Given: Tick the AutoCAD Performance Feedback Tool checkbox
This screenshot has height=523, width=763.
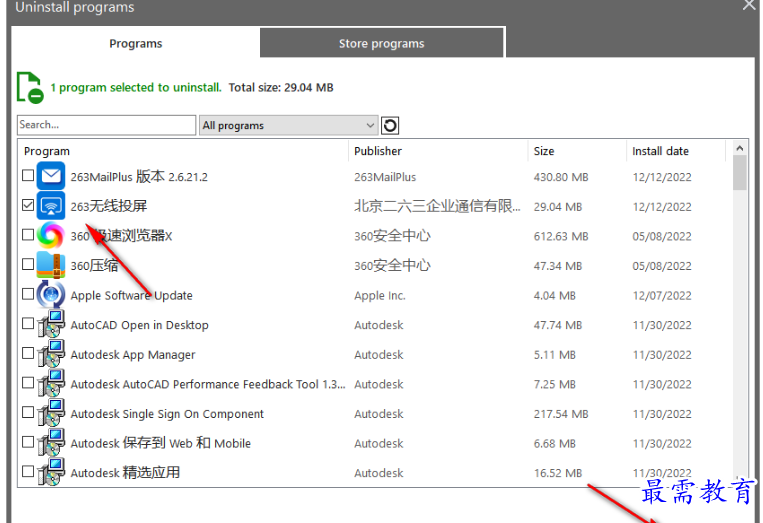Looking at the screenshot, I should click(x=28, y=383).
